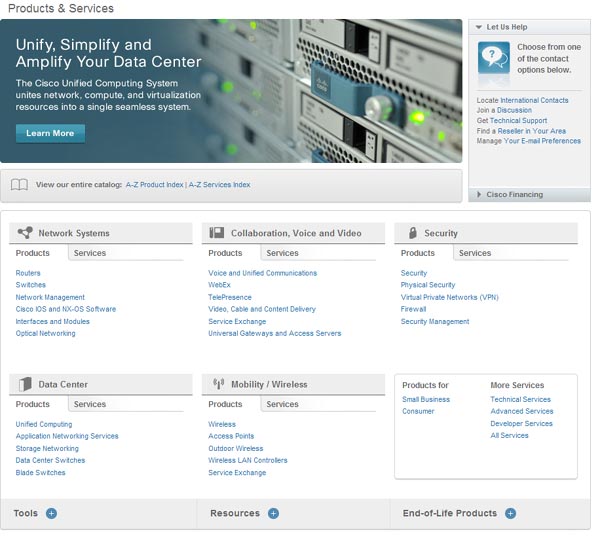Expand End-of-Life Products with the plus icon
The height and width of the screenshot is (538, 600).
pos(510,513)
